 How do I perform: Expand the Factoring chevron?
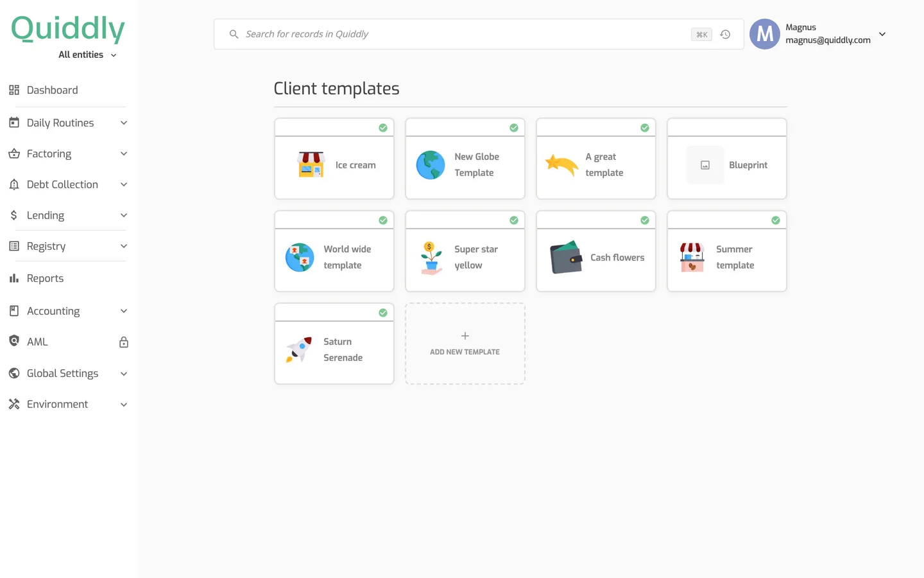point(124,153)
